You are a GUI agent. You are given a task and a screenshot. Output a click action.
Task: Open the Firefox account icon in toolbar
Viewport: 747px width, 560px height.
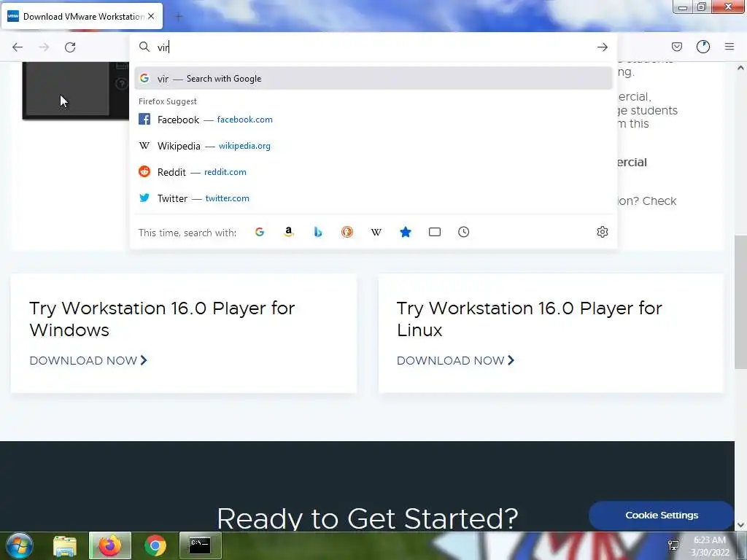pyautogui.click(x=703, y=47)
